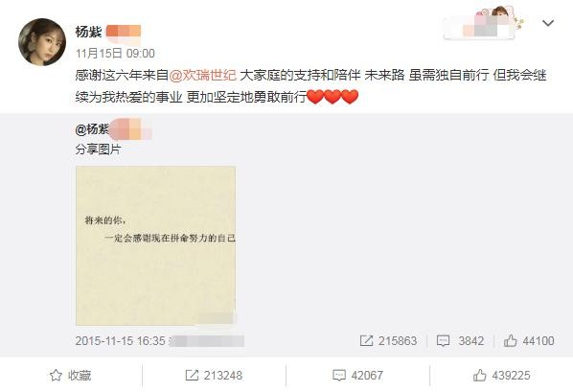Image resolution: width=573 pixels, height=392 pixels.
Task: Repost using the 213248 share icon
Action: 192,375
